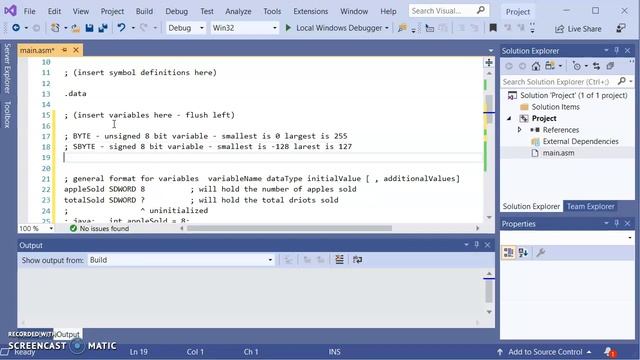Screen dimensions: 640x360
Task: Expand the References node
Action: (520, 130)
